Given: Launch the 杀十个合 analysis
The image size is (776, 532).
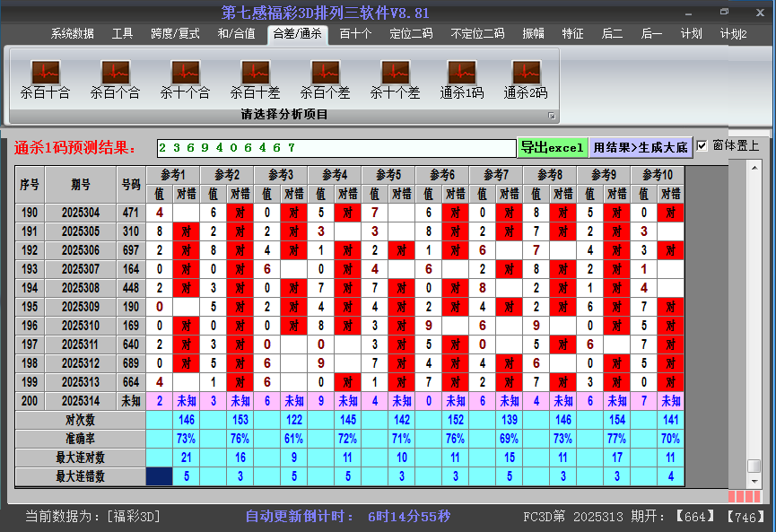Looking at the screenshot, I should pyautogui.click(x=185, y=78).
